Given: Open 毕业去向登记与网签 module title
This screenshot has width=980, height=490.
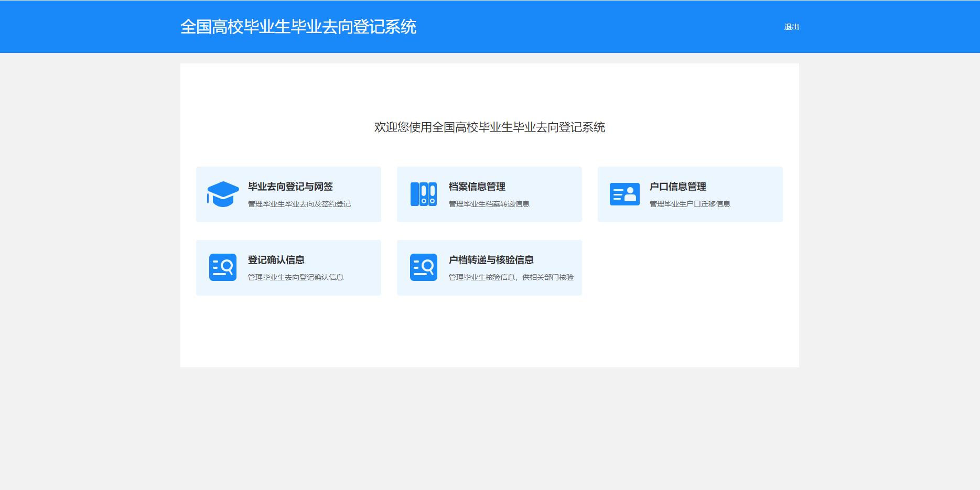Looking at the screenshot, I should pos(290,187).
